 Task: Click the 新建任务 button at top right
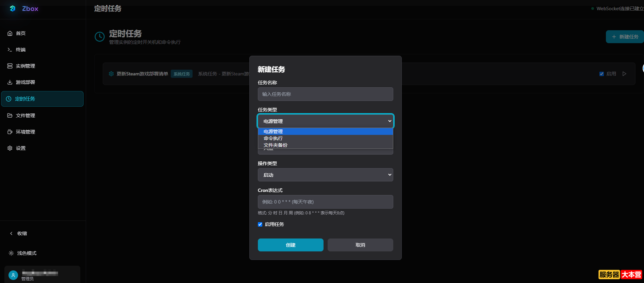(625, 37)
